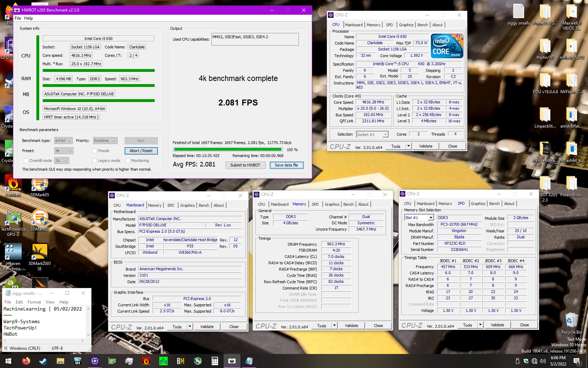Click Tools button in Mainboard CPU-Z window
588x368 pixels.
(177, 327)
